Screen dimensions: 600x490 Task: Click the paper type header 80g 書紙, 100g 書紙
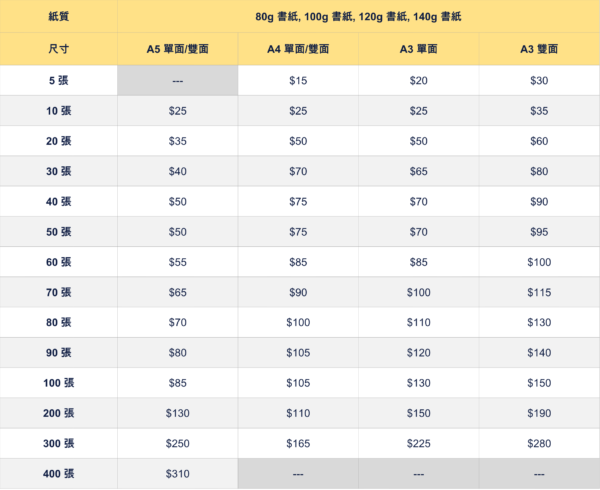359,16
